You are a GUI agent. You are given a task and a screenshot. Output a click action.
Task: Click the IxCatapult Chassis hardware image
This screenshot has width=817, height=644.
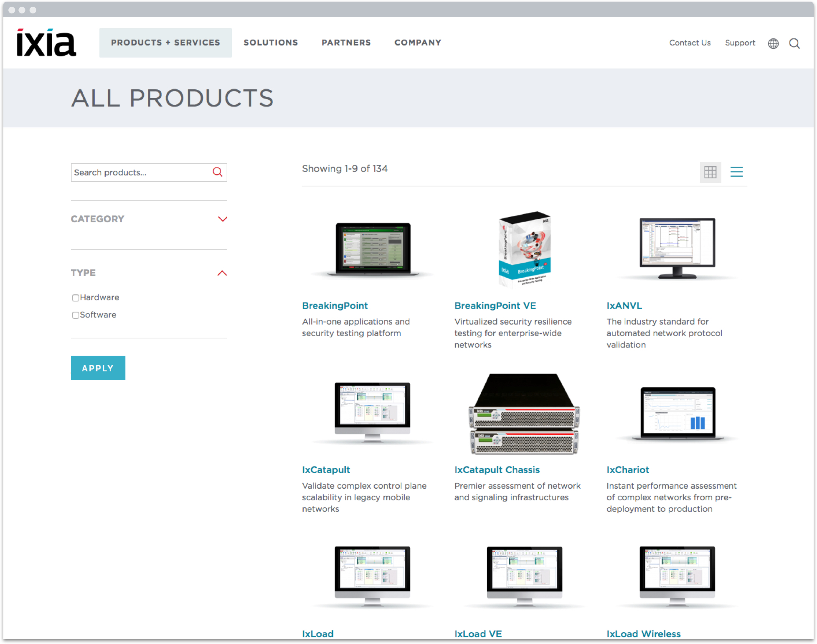524,414
